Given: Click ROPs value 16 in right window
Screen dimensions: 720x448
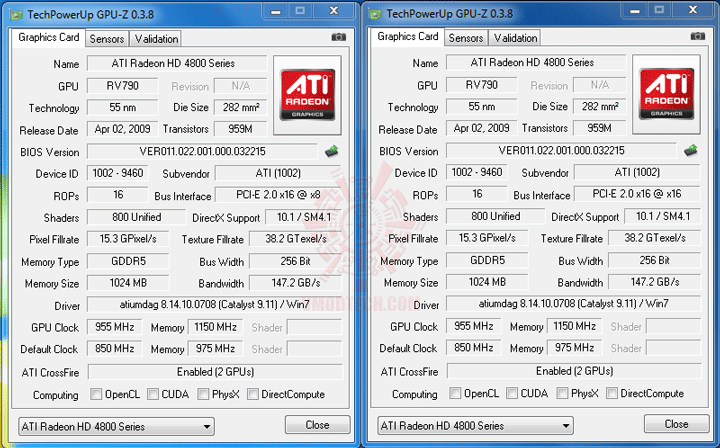Looking at the screenshot, I should point(477,194).
